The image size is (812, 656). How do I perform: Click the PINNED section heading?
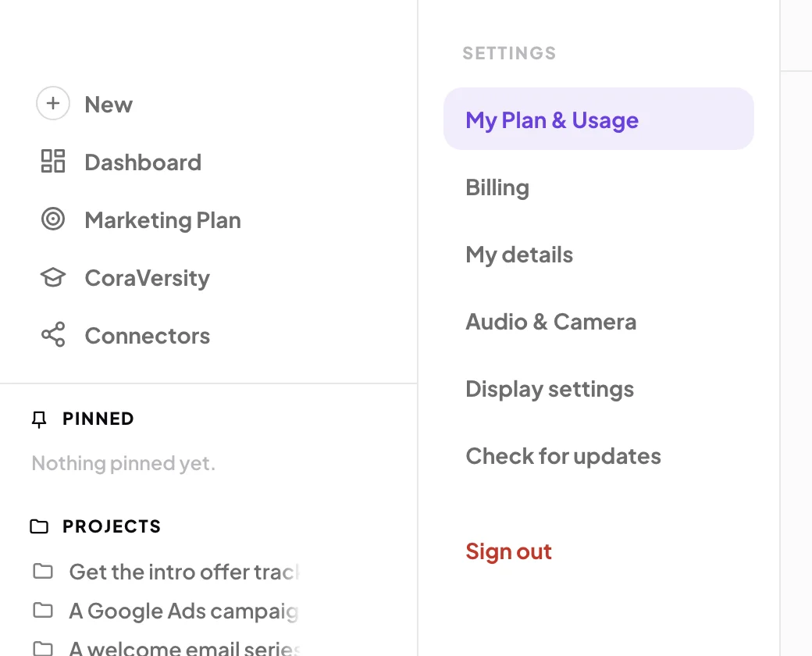[98, 419]
